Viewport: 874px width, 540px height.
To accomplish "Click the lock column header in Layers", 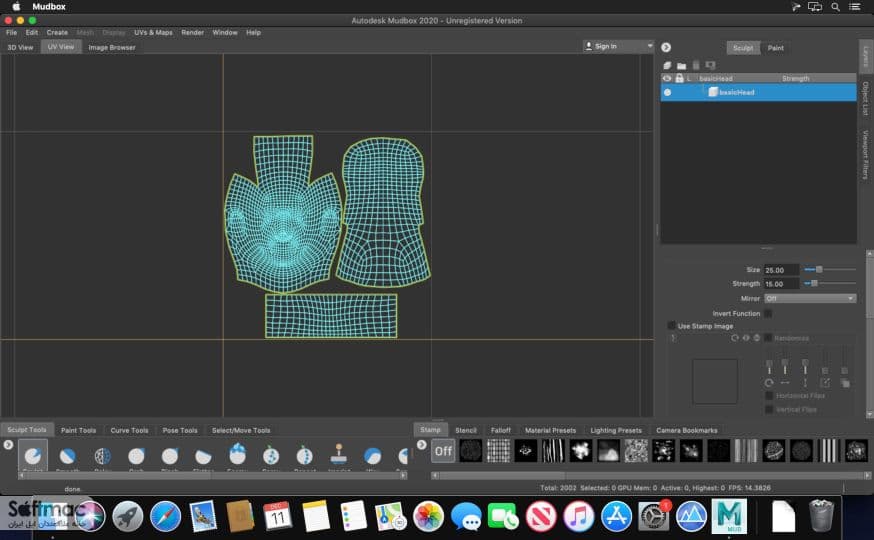I will (679, 79).
